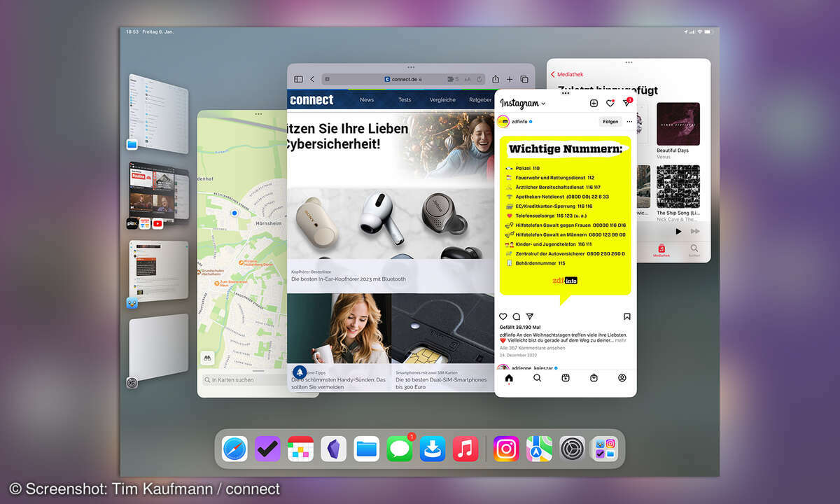Switch to Instagram Search tab
The image size is (840, 504).
click(x=537, y=378)
